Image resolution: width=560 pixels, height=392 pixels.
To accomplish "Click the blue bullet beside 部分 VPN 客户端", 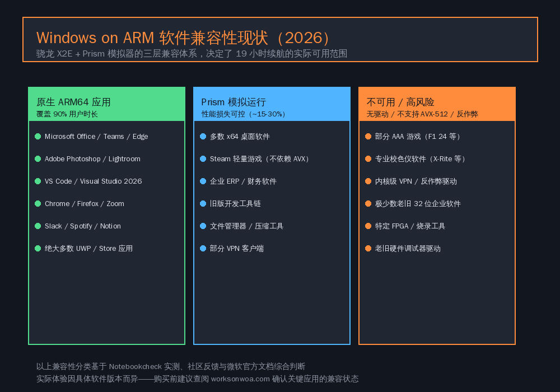I will (203, 249).
